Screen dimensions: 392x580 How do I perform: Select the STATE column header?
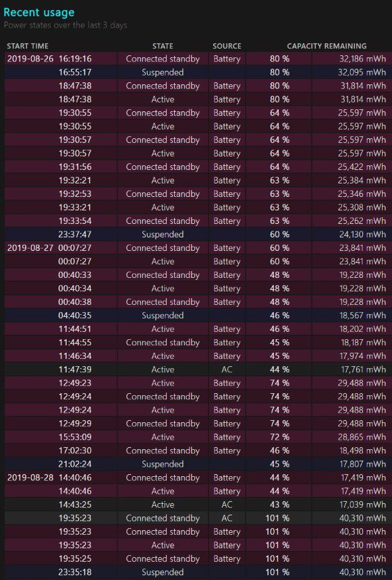click(163, 46)
